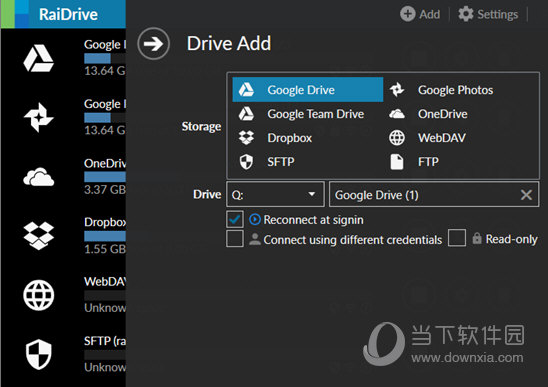Viewport: 548px width, 387px height.
Task: Select the Google Photos pinwheel sidebar icon
Action: point(38,117)
